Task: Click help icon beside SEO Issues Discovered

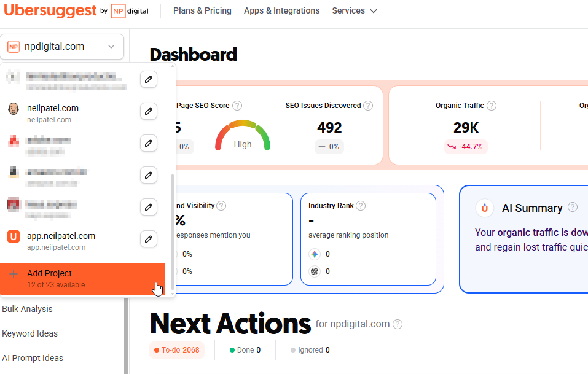Action: coord(368,106)
